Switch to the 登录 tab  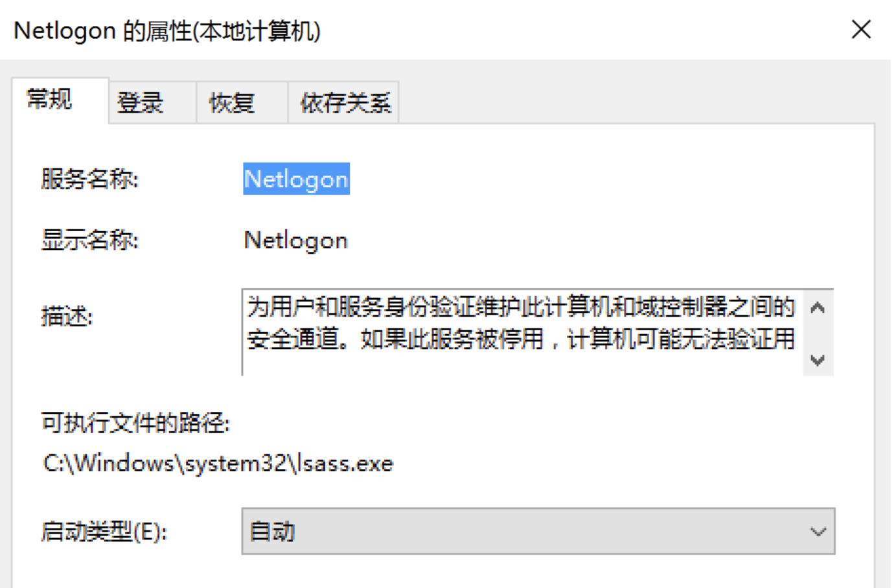[140, 103]
